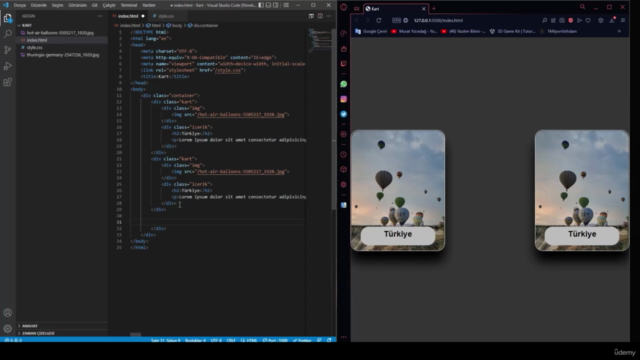The image size is (640, 360).
Task: Open the Git menu
Action: coord(95,5)
